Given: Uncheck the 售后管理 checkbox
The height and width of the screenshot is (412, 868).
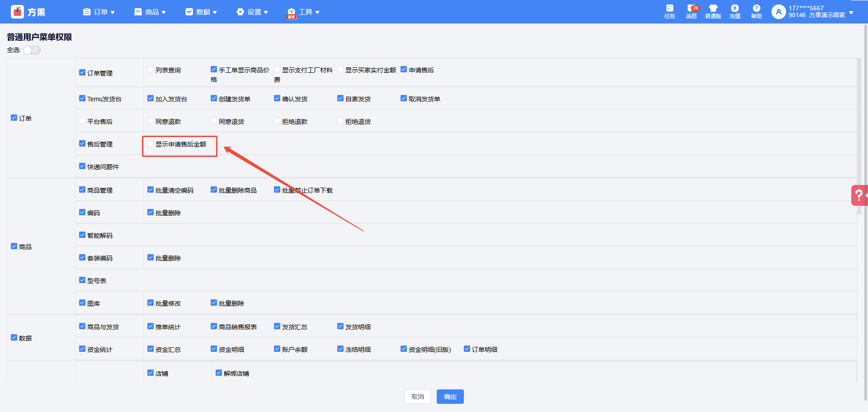Looking at the screenshot, I should pyautogui.click(x=82, y=144).
